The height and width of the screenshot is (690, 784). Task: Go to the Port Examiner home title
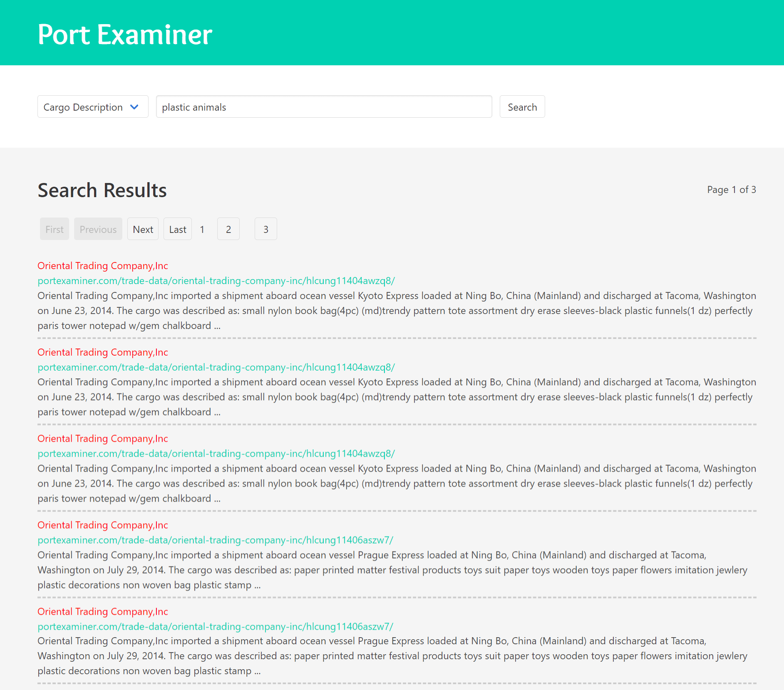click(x=125, y=34)
